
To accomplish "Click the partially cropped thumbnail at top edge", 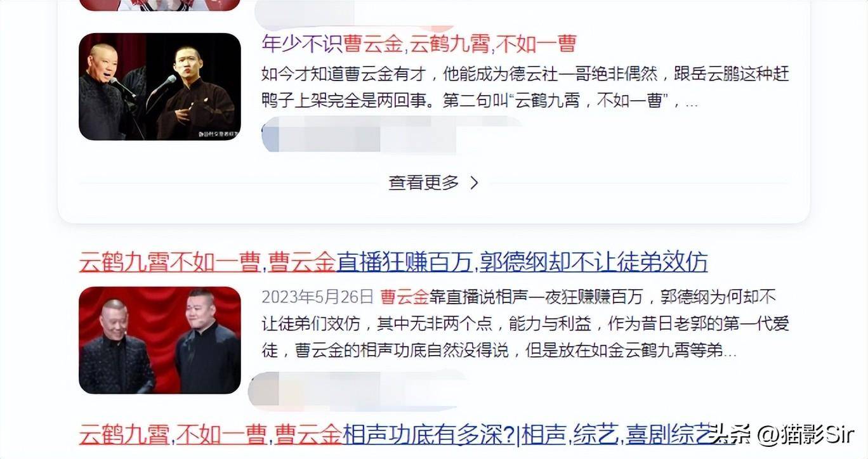I will [160, 5].
